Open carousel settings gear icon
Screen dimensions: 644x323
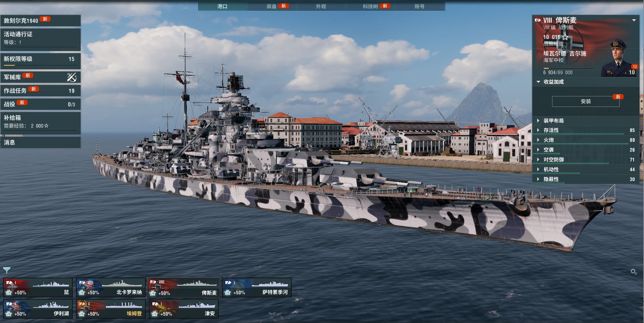(x=634, y=272)
